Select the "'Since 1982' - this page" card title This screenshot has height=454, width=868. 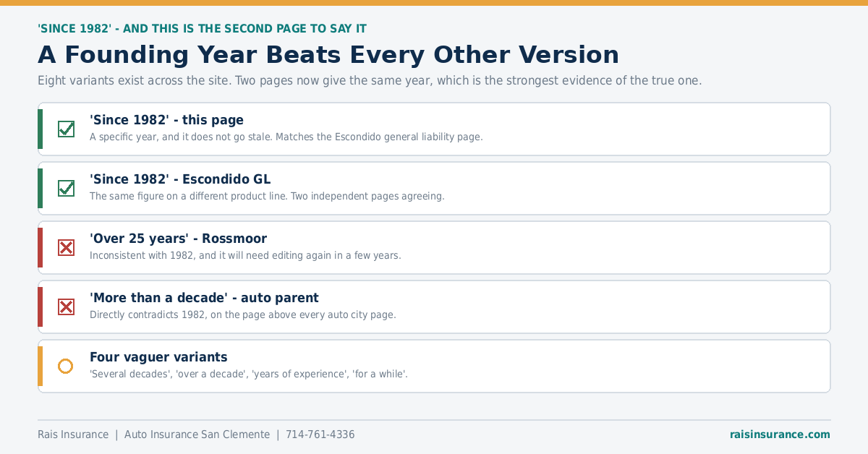[166, 120]
